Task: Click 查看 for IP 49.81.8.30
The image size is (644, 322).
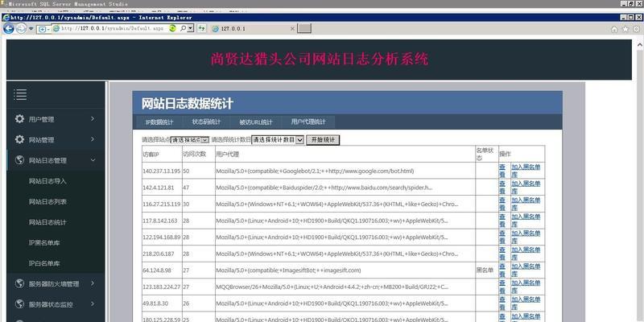Action: point(502,303)
